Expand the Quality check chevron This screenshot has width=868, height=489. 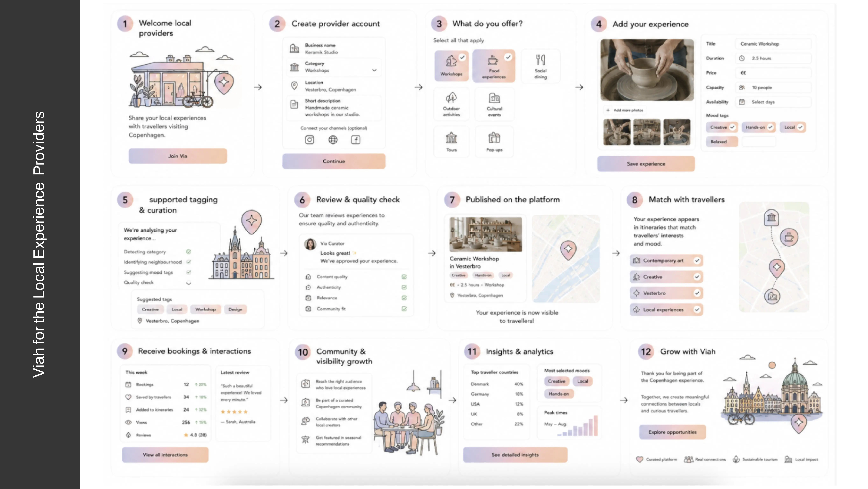[189, 283]
